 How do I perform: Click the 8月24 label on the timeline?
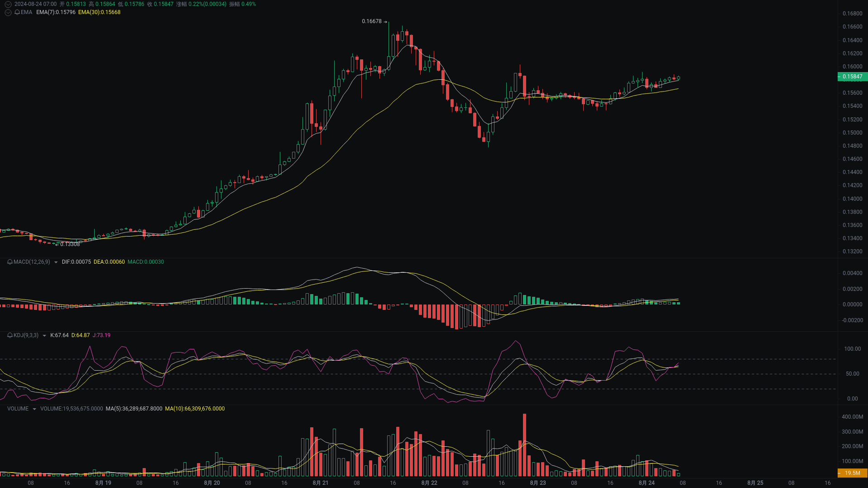tap(646, 483)
